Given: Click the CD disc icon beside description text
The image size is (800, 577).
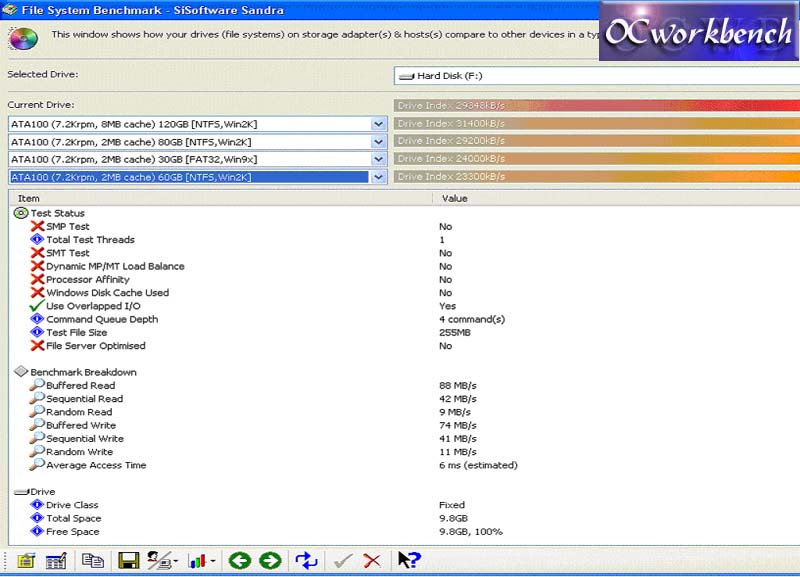Looking at the screenshot, I should point(23,39).
